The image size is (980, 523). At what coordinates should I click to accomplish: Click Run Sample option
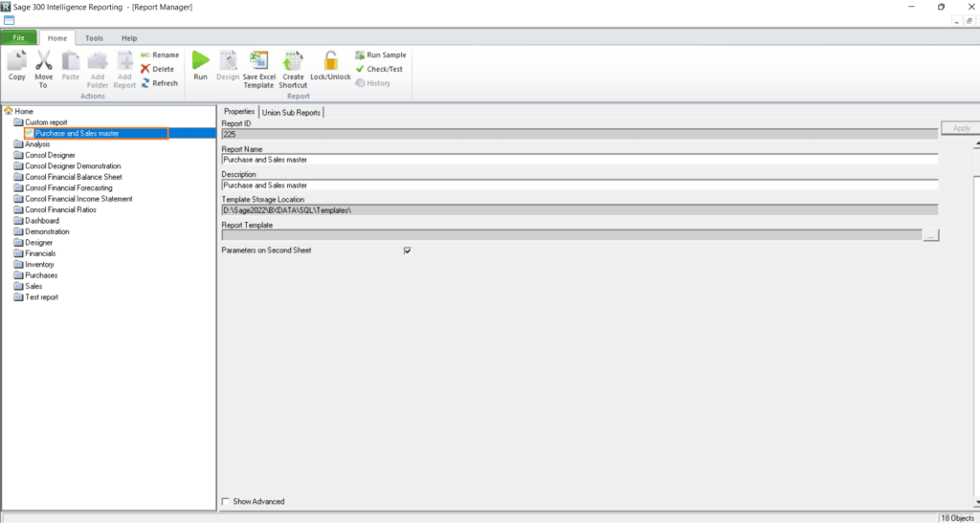381,54
